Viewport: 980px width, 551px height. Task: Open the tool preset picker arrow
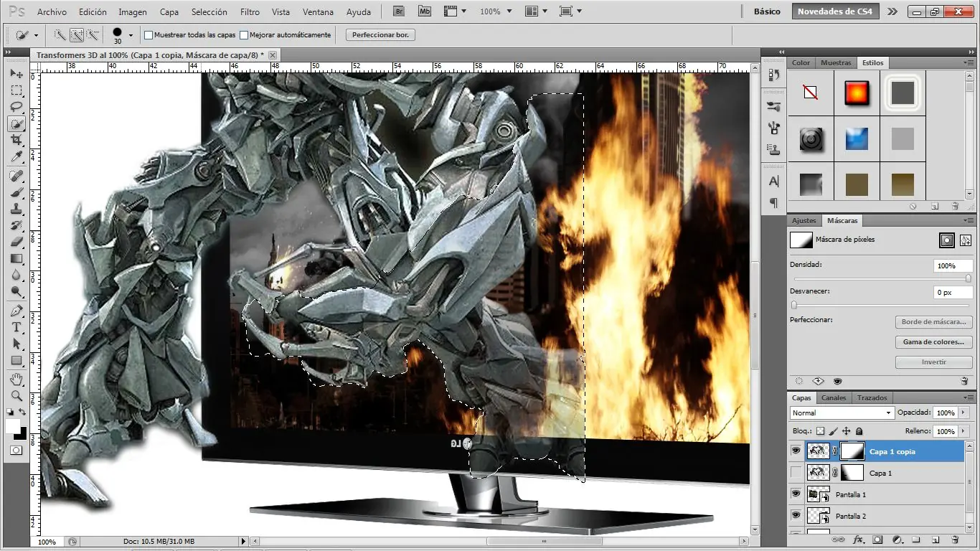[36, 34]
